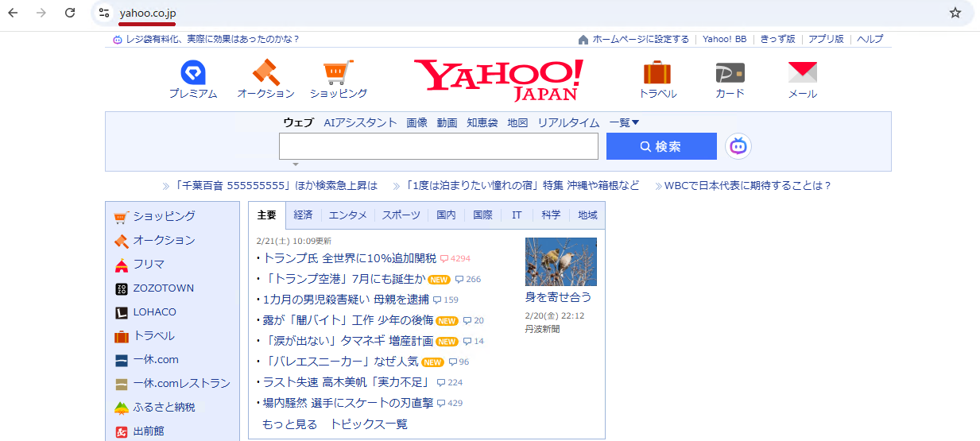Select the リアルタイム search tab
This screenshot has width=980, height=441.
coord(568,122)
